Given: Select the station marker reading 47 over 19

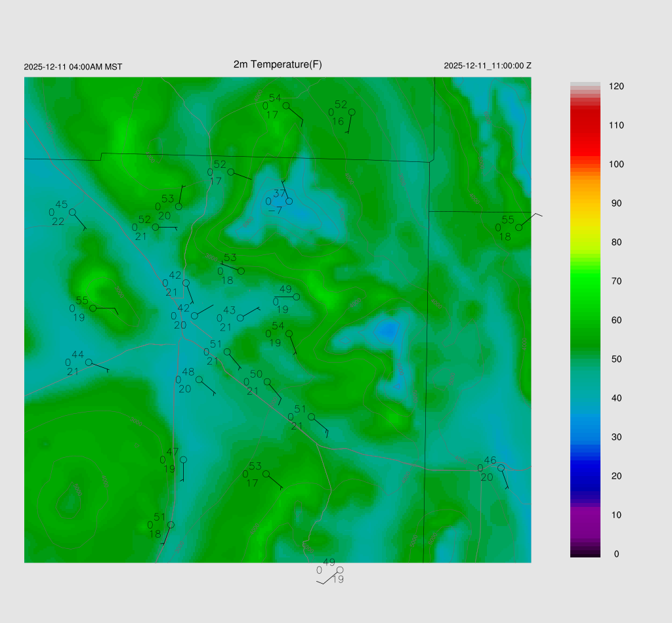Looking at the screenshot, I should pyautogui.click(x=183, y=460).
